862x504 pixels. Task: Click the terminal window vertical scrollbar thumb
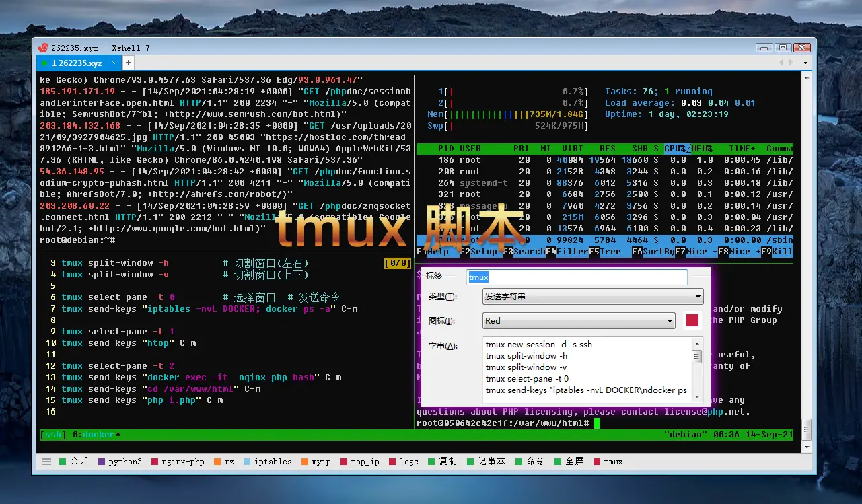806,428
